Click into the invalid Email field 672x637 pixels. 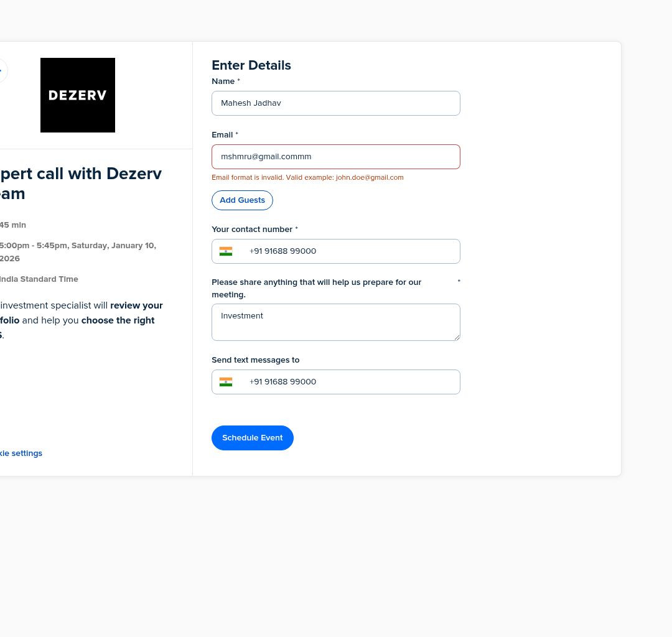[336, 157]
